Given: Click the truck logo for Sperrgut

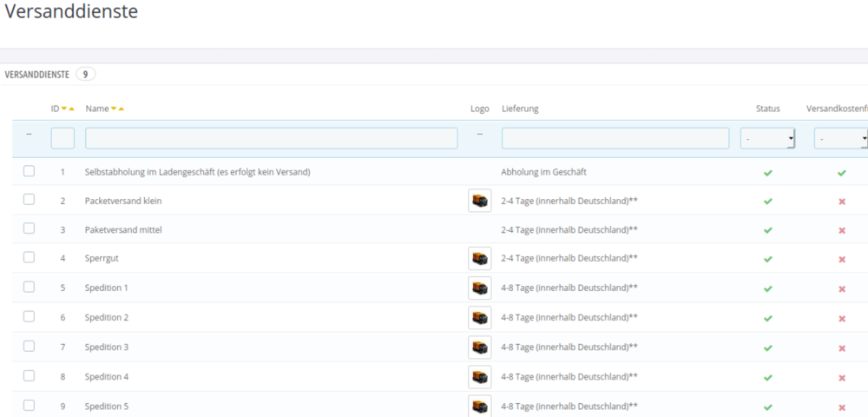Looking at the screenshot, I should click(479, 258).
